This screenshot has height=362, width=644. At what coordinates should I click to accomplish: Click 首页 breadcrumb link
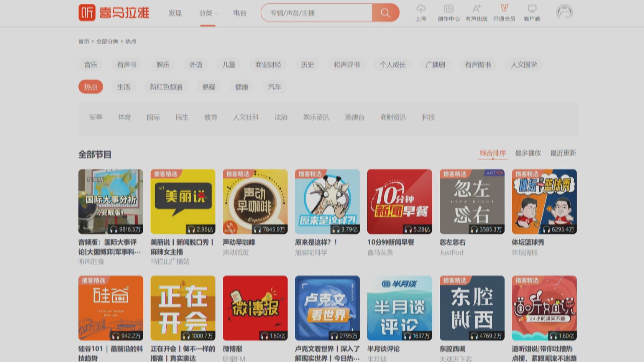tap(84, 42)
